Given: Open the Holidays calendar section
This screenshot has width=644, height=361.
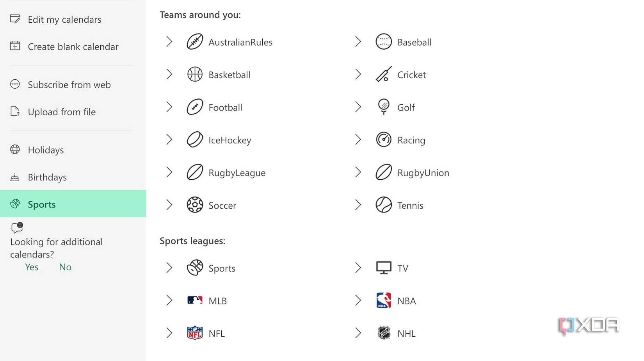Looking at the screenshot, I should pyautogui.click(x=46, y=150).
